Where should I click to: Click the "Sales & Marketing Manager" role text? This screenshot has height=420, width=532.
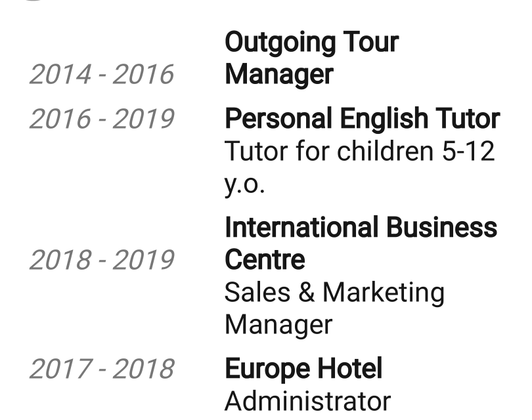coord(334,308)
